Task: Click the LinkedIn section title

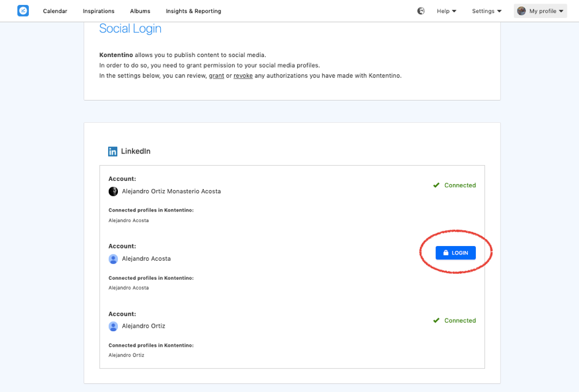Action: (x=136, y=151)
